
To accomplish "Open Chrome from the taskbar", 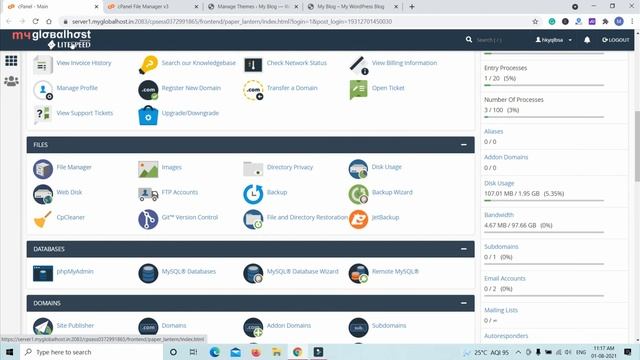I will [x=297, y=352].
